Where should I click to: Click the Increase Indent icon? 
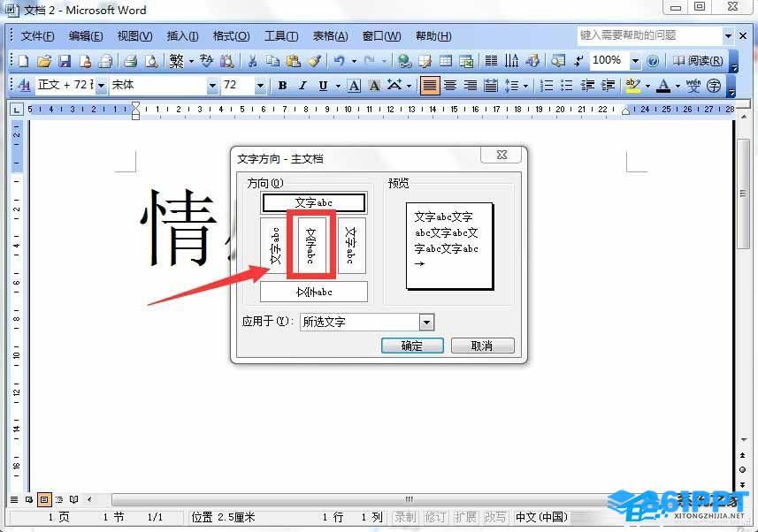pos(608,86)
